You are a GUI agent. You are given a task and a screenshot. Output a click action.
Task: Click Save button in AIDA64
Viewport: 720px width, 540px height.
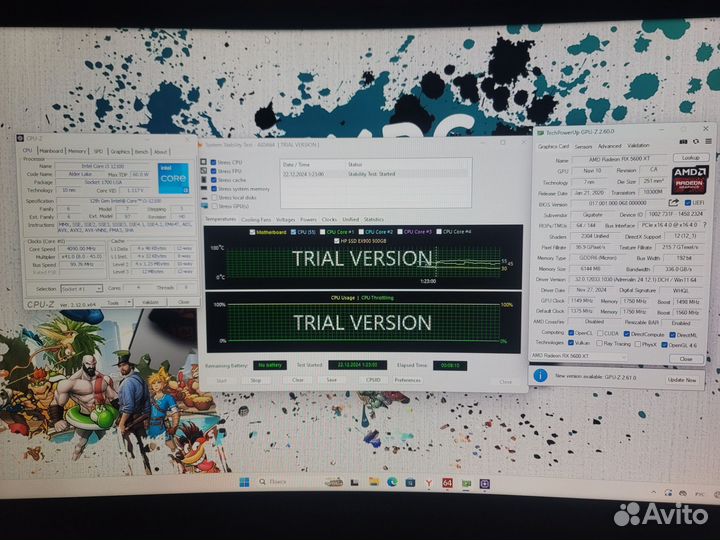tap(332, 380)
